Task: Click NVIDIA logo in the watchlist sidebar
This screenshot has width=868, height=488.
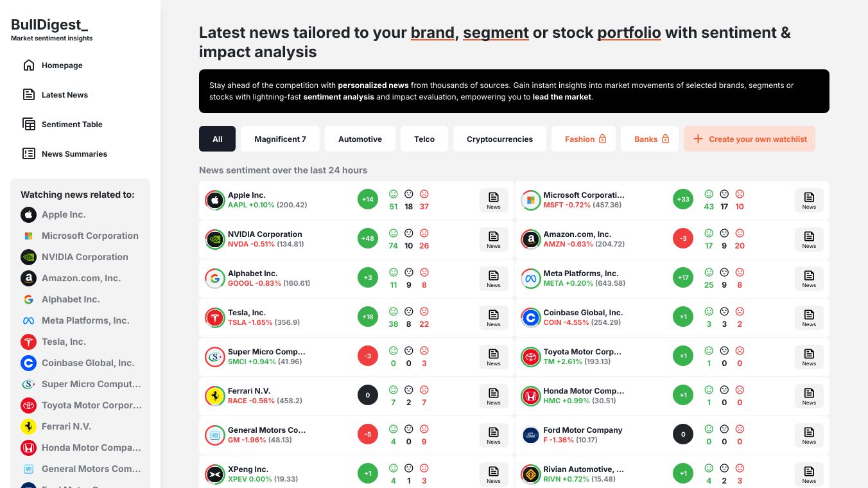Action: click(x=28, y=257)
